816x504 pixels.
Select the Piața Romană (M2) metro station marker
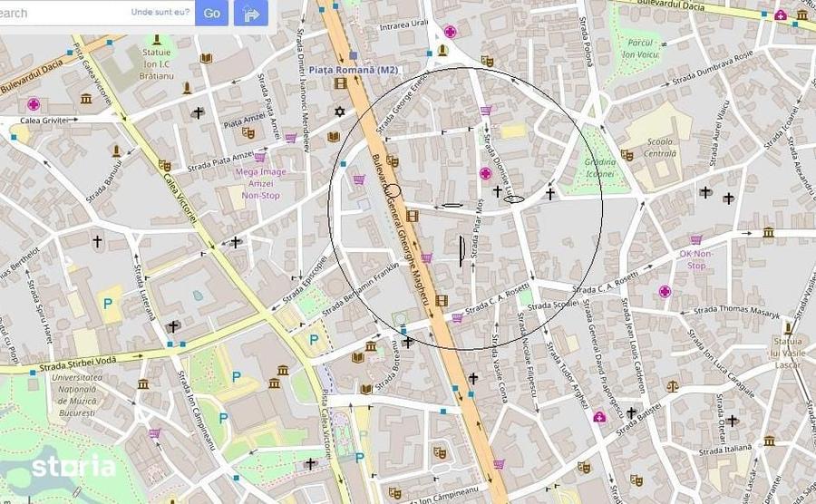click(x=354, y=55)
